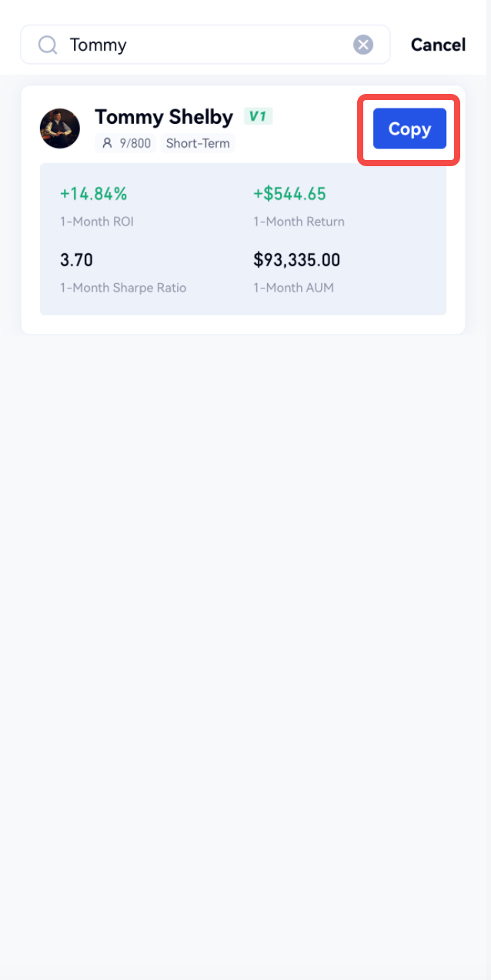The image size is (491, 980).
Task: Tap Cancel to exit search
Action: coord(438,45)
